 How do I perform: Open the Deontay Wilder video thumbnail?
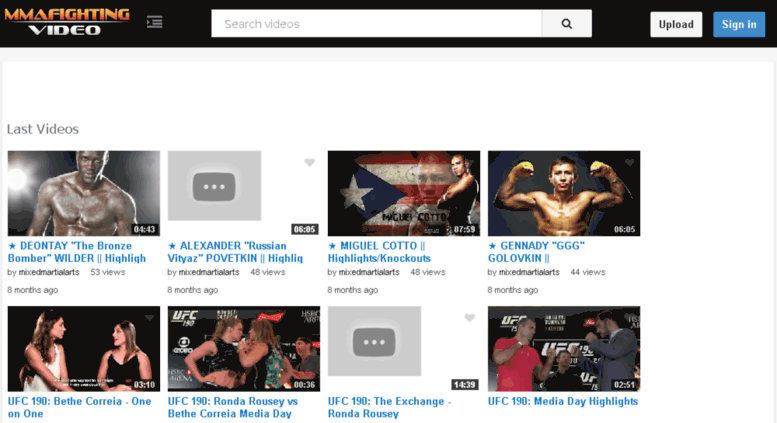[x=84, y=193]
